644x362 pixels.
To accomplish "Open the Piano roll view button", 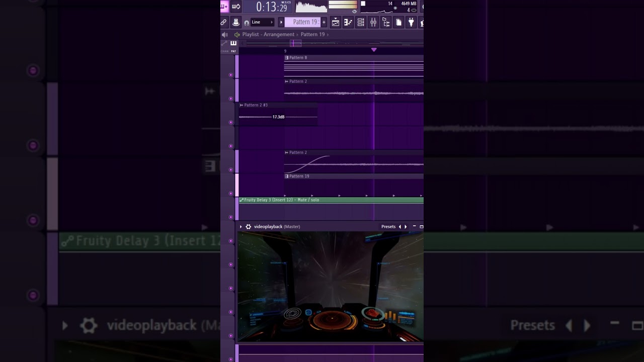I will tap(348, 22).
